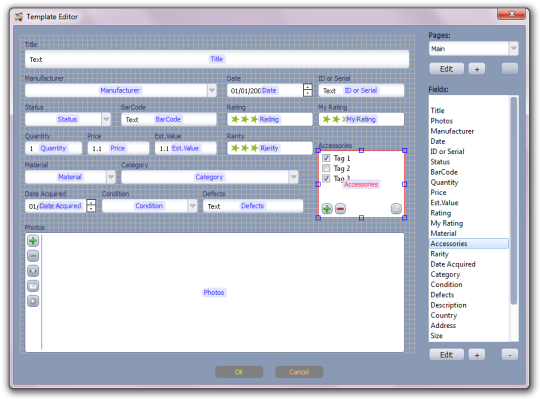
Task: Click the Quantity number field
Action: click(53, 148)
